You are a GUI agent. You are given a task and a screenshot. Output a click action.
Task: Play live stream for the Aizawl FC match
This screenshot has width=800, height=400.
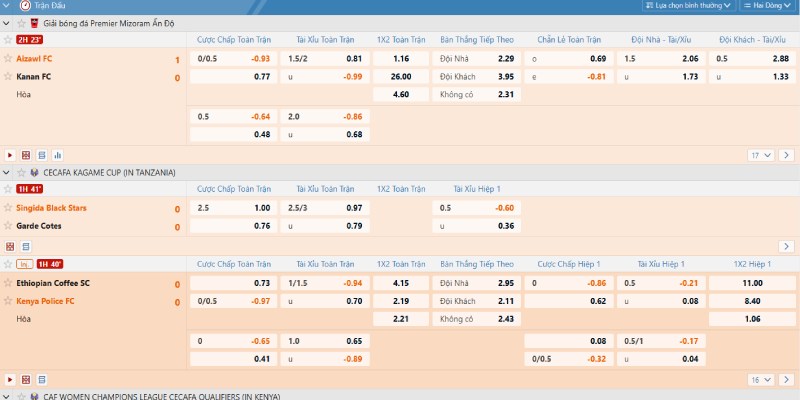click(x=10, y=155)
